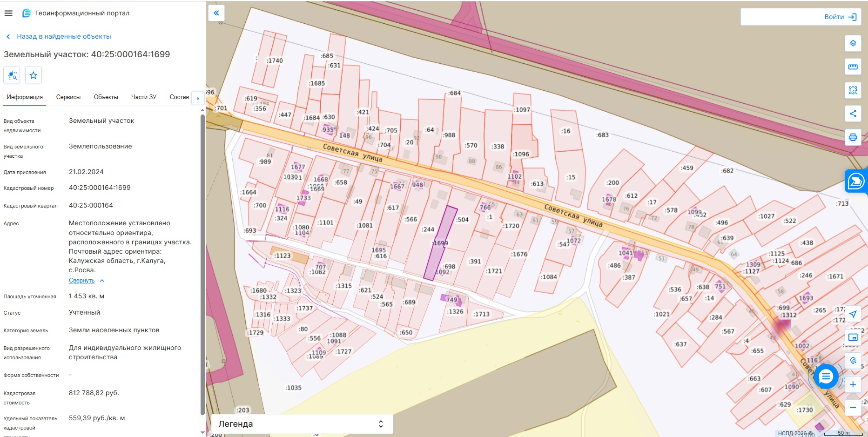Image resolution: width=868 pixels, height=437 pixels.
Task: Open the Части ЗУ tab
Action: click(144, 97)
